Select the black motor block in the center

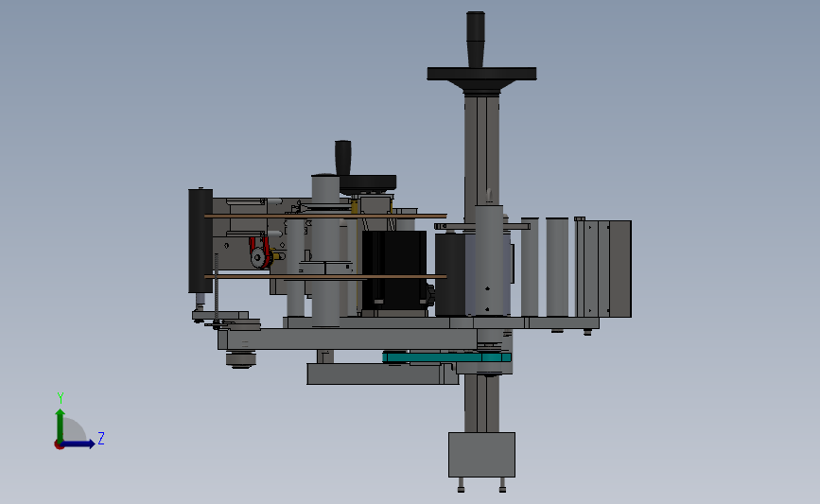[394, 270]
